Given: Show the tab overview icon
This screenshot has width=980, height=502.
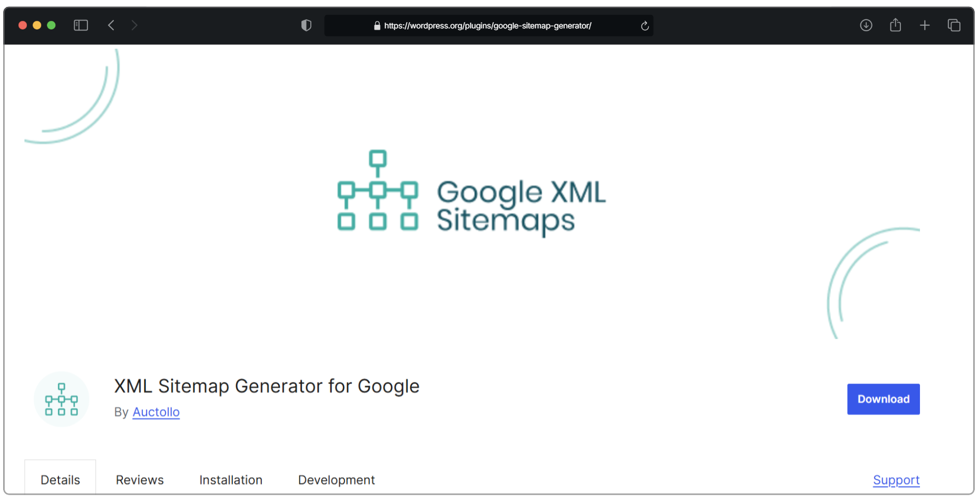Looking at the screenshot, I should pyautogui.click(x=954, y=25).
